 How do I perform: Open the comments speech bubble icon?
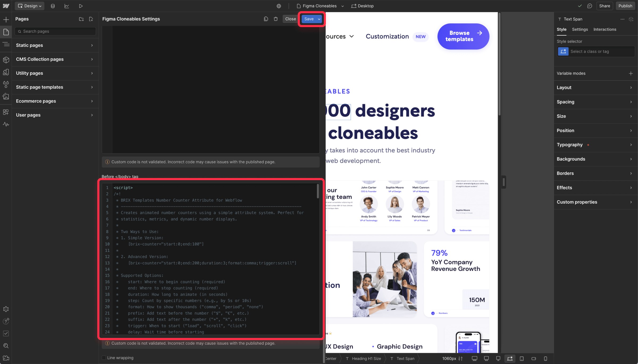coord(590,6)
